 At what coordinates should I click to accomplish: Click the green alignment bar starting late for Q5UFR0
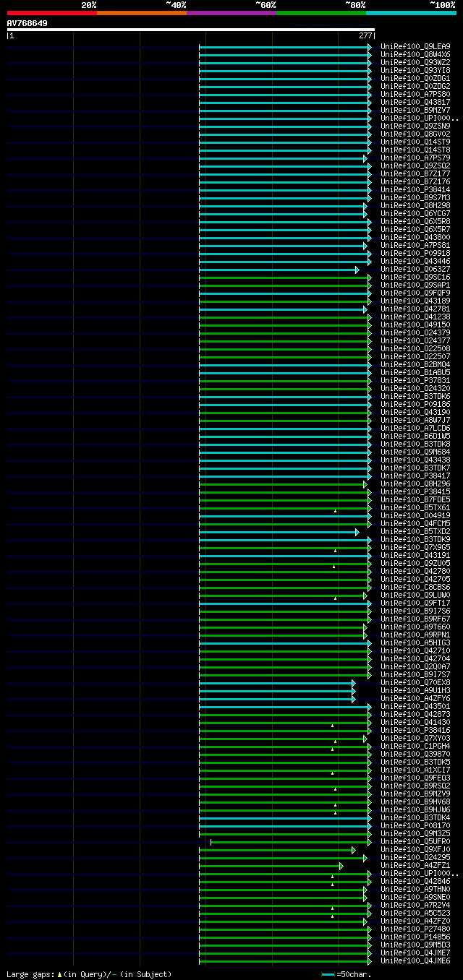tap(289, 842)
